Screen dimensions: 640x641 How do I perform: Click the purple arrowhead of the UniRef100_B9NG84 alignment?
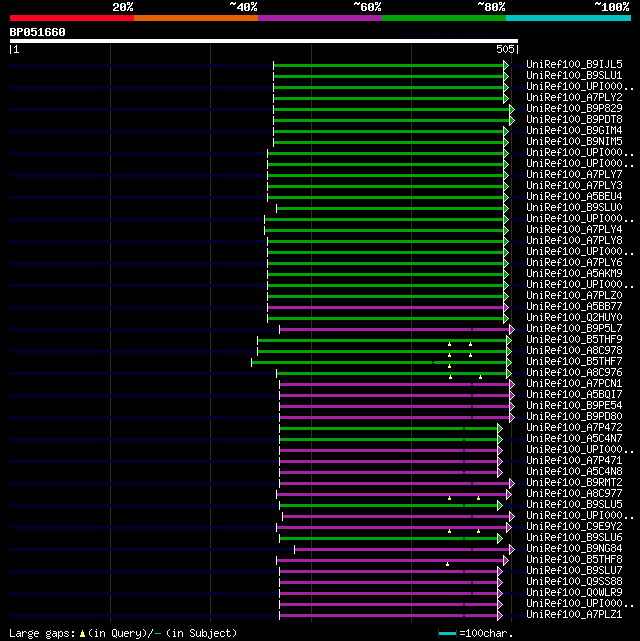(x=512, y=549)
